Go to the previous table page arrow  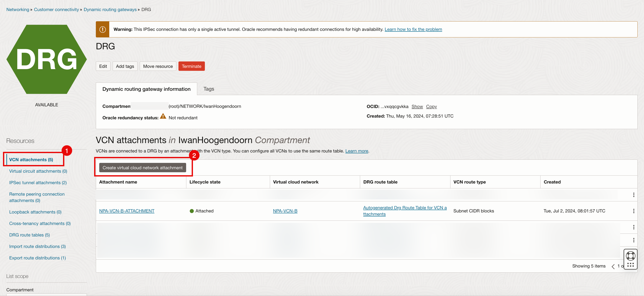(613, 266)
